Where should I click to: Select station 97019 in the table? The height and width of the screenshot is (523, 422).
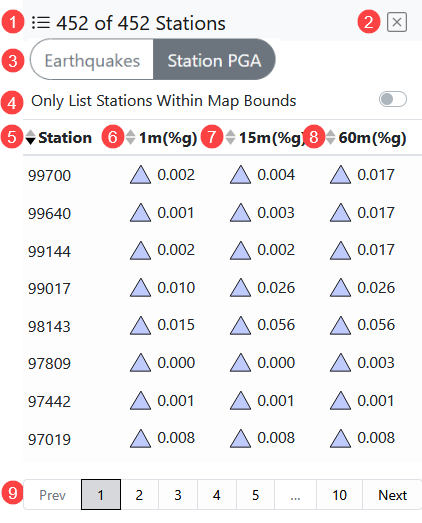pos(49,439)
